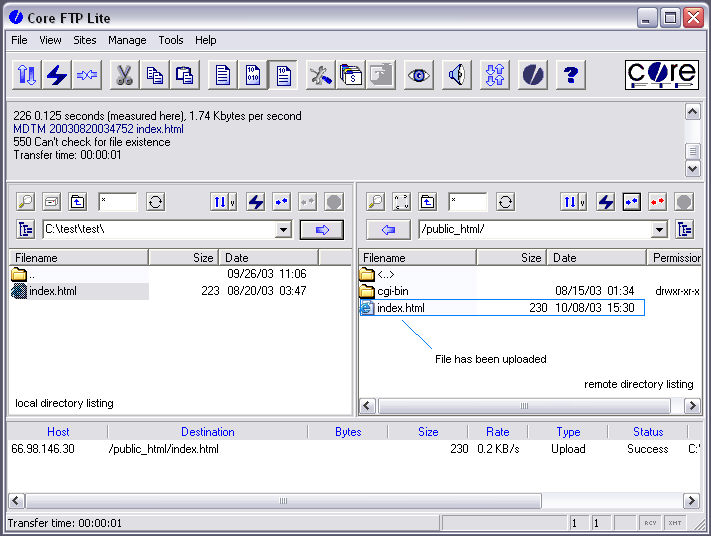Screen dimensions: 711x536
Task: Expand the remote path /public_html/ dropdown
Action: tap(659, 230)
